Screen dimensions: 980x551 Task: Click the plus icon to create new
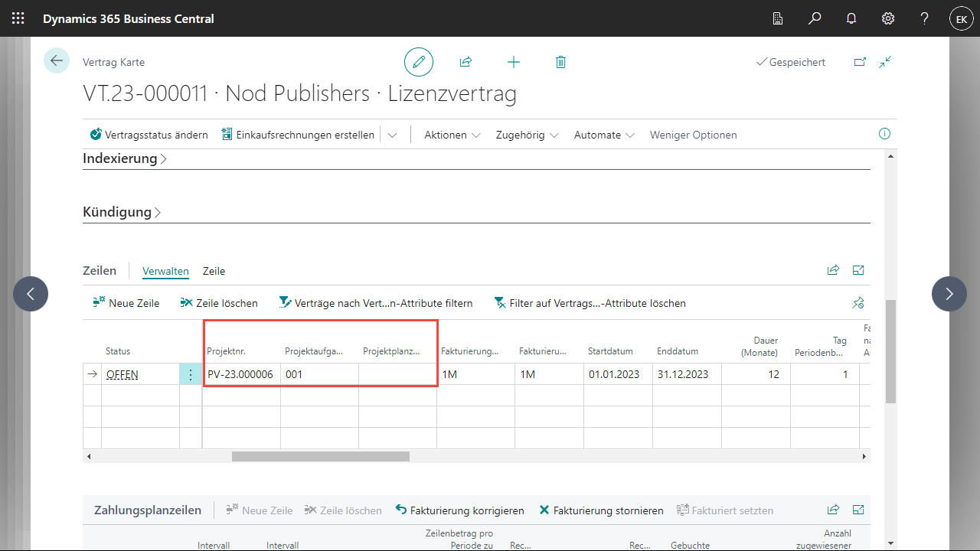point(513,62)
